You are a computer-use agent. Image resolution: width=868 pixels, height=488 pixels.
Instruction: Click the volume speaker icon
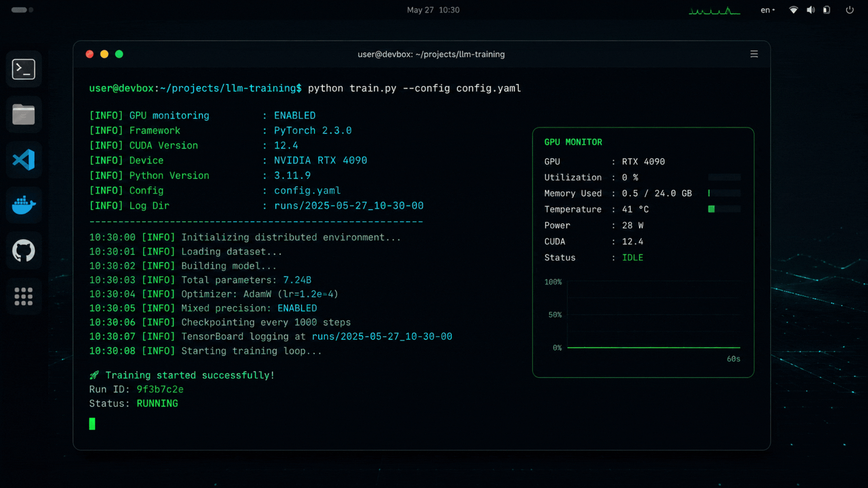[x=811, y=10]
